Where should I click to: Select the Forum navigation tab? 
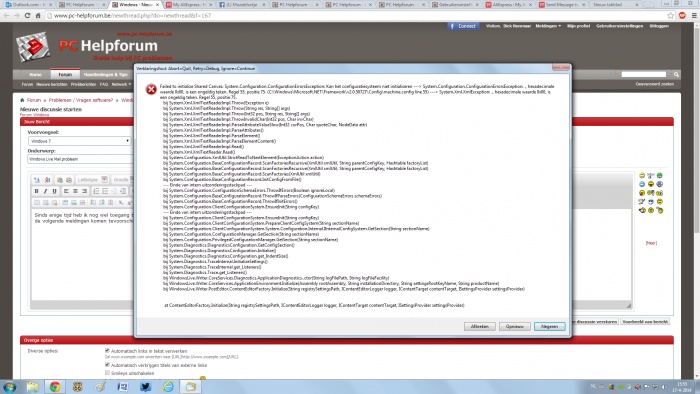(65, 75)
